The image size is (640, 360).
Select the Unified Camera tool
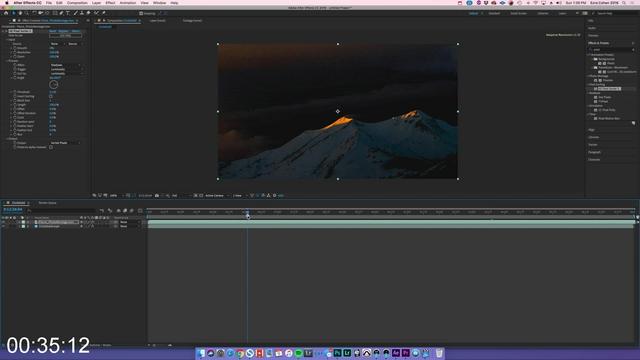tap(41, 13)
